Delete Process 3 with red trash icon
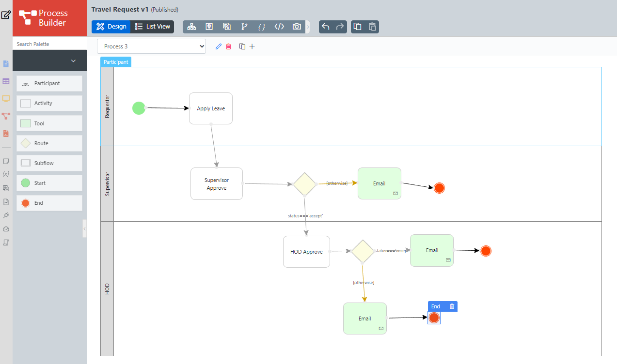 pos(229,46)
